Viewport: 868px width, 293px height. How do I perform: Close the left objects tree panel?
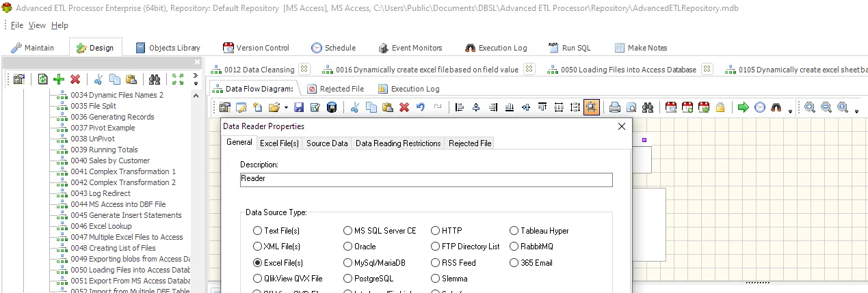[x=196, y=62]
